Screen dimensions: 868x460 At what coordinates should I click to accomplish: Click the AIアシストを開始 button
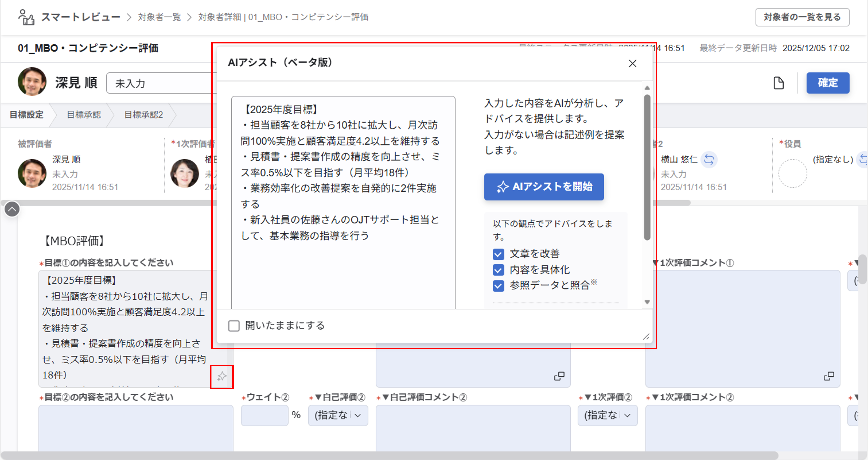click(544, 187)
